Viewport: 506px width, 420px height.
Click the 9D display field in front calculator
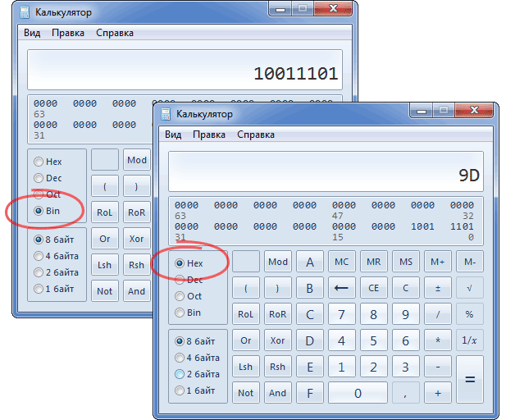[x=326, y=171]
